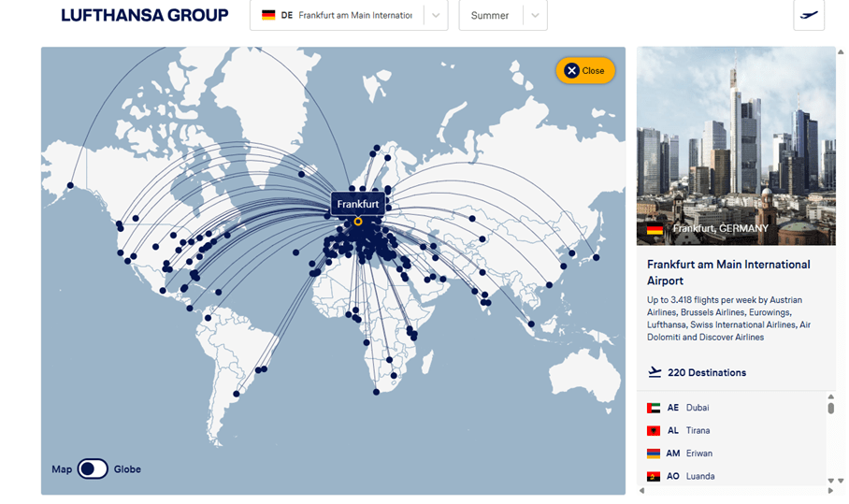The image size is (849, 504).
Task: Select Eriwan in the destinations list
Action: click(x=699, y=454)
